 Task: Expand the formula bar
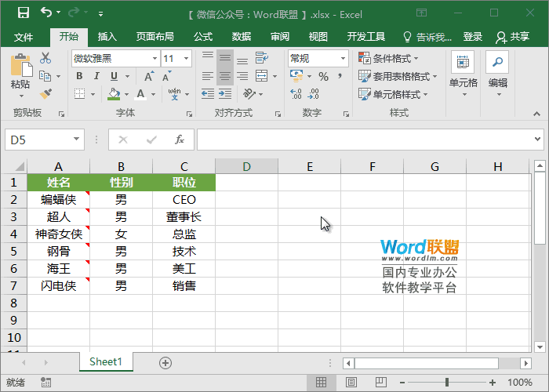coord(537,139)
